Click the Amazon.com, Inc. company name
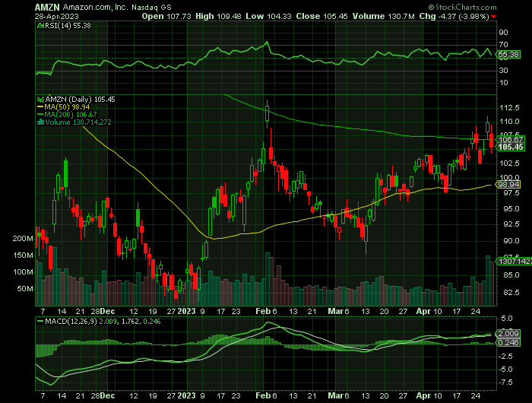The width and height of the screenshot is (532, 403). point(95,7)
